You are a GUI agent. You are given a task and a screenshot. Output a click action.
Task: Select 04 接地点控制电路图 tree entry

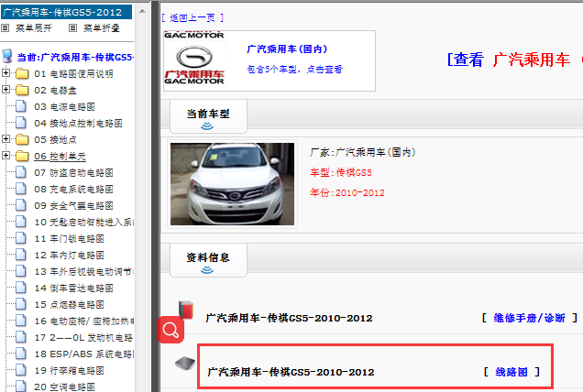point(79,123)
